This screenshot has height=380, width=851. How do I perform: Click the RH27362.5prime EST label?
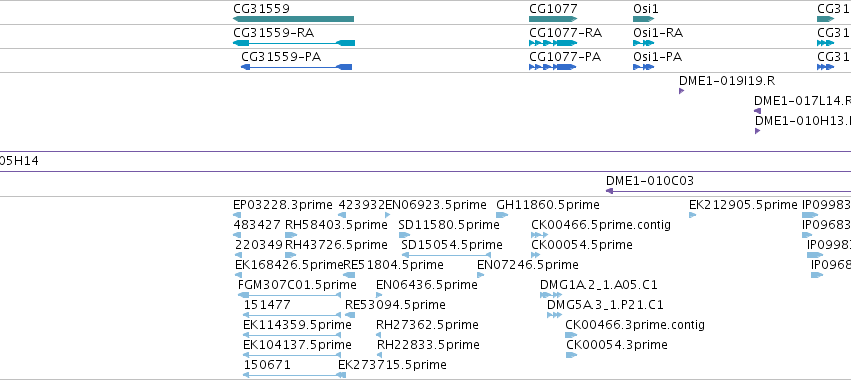[x=427, y=325]
